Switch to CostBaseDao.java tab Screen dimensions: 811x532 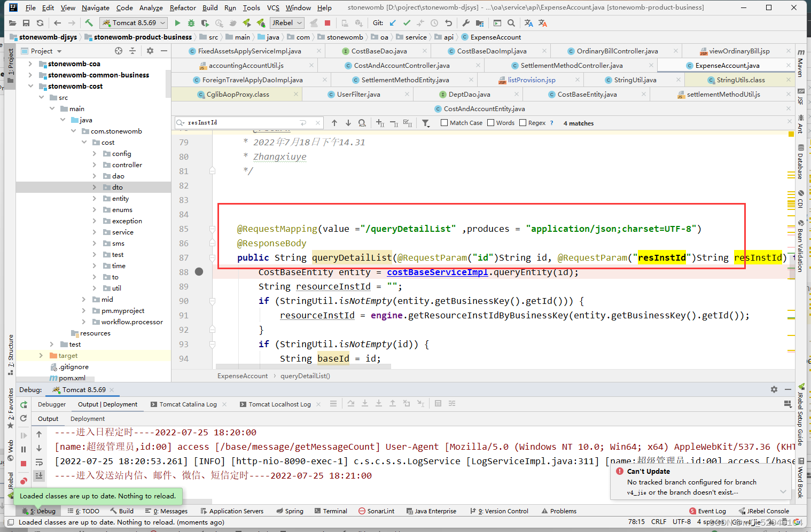pyautogui.click(x=379, y=51)
